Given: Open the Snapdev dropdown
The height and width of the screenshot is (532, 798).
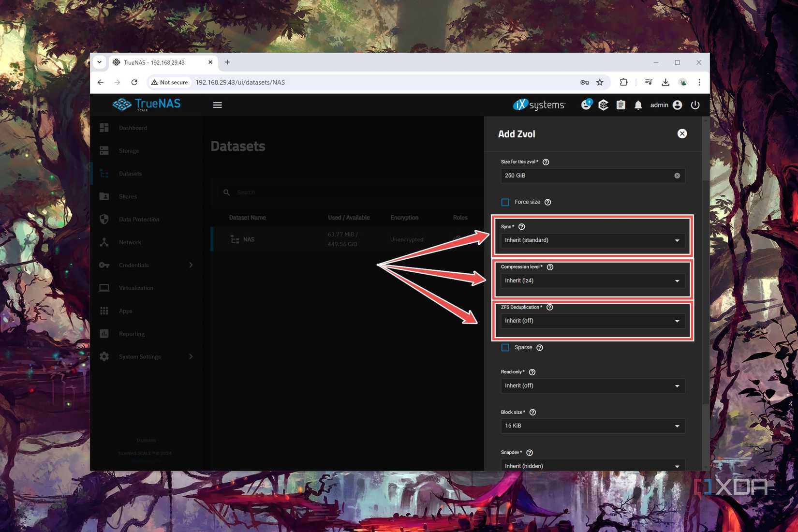Looking at the screenshot, I should pyautogui.click(x=592, y=466).
